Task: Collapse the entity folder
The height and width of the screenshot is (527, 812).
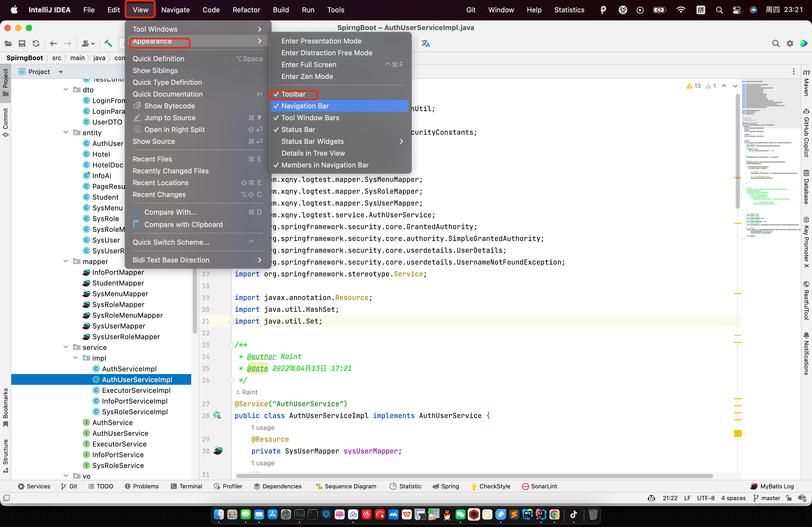Action: click(x=66, y=133)
